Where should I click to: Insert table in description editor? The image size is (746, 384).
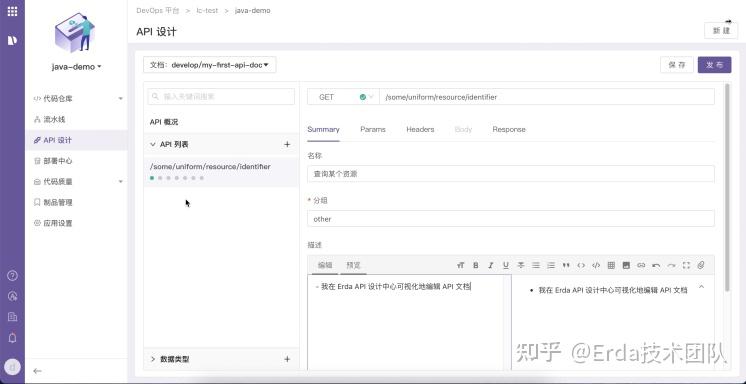pos(611,266)
